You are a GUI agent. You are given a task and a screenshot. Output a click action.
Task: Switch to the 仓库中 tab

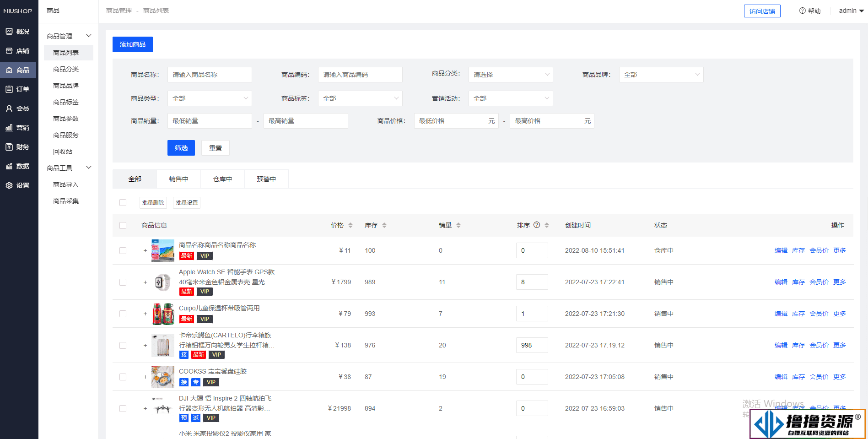[x=222, y=179]
